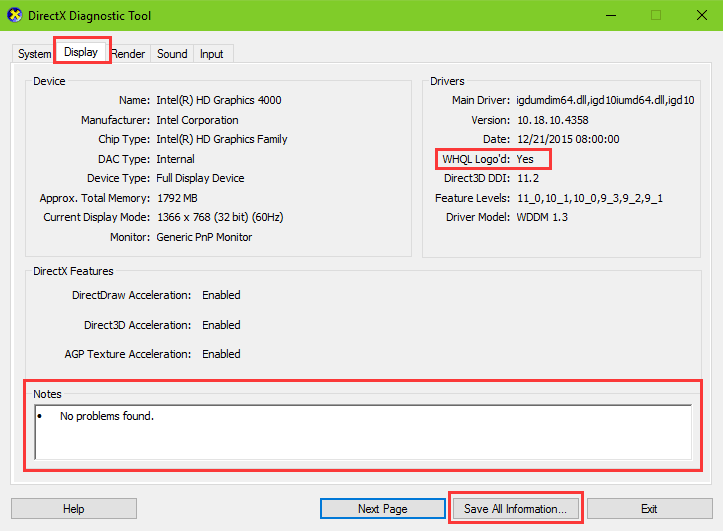Open the Sound tab
Screen dimensions: 723x531
(x=172, y=53)
